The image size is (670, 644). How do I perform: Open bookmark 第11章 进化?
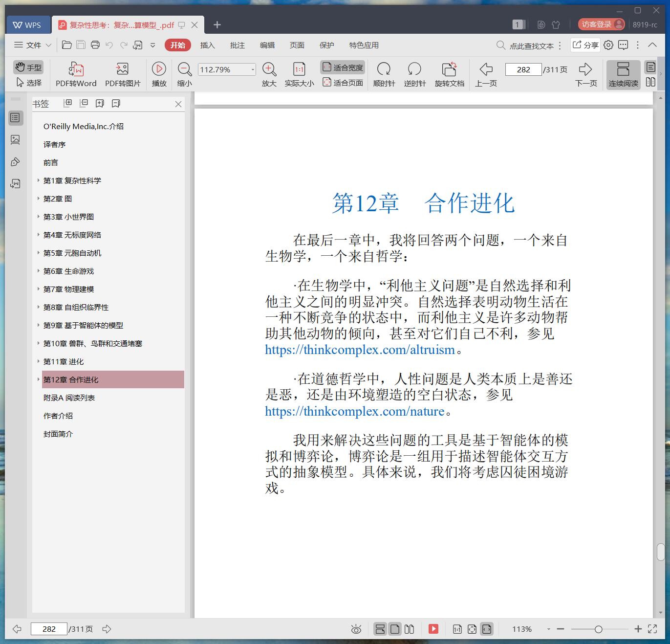64,361
